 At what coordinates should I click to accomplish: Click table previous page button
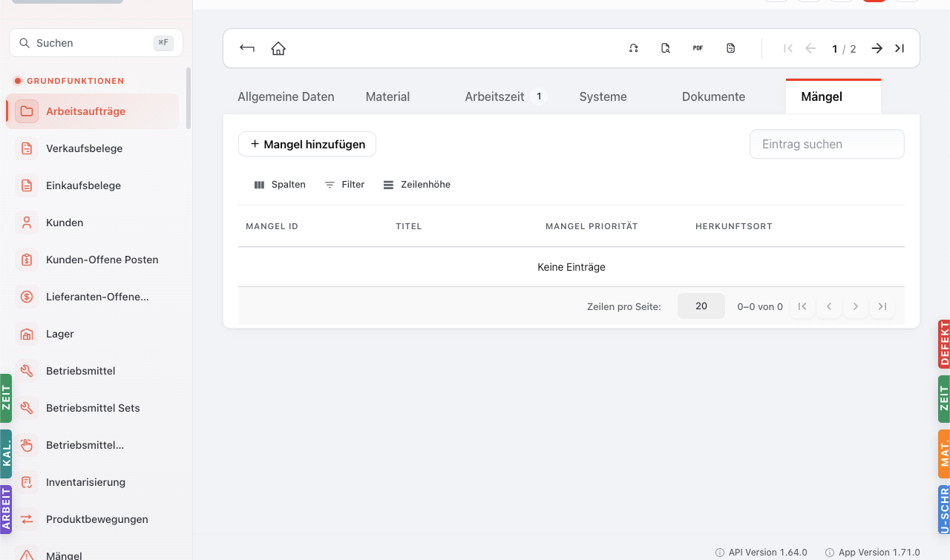pos(829,306)
